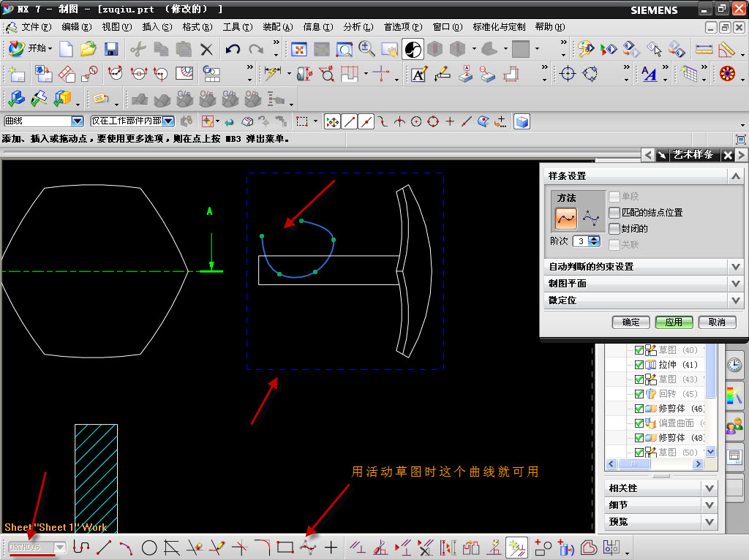Toggle checkbox for 回转 (45)

(639, 394)
